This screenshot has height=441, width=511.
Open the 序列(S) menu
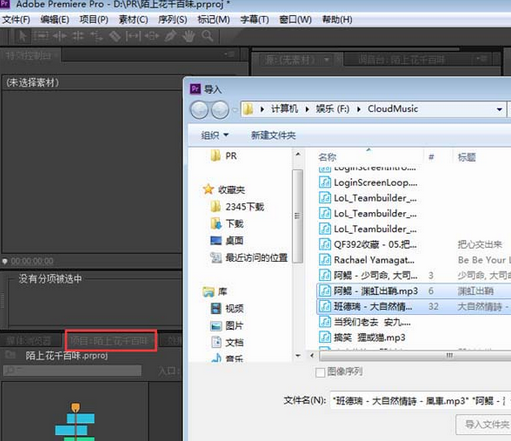tap(172, 19)
